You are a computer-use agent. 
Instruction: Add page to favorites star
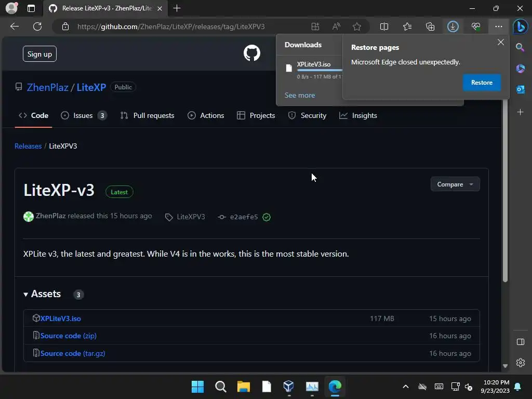point(356,26)
